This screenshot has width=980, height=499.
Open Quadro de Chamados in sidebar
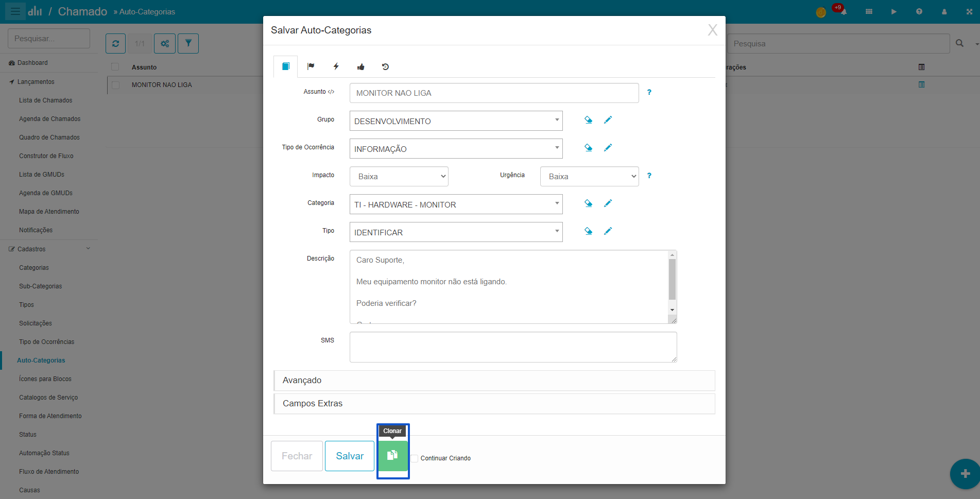coord(49,137)
